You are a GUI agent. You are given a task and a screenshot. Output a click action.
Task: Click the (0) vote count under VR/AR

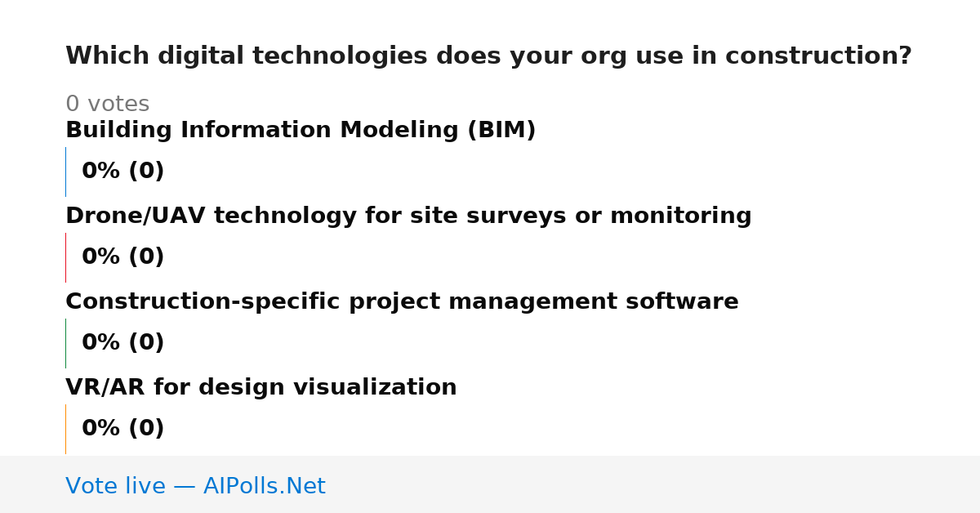[146, 429]
